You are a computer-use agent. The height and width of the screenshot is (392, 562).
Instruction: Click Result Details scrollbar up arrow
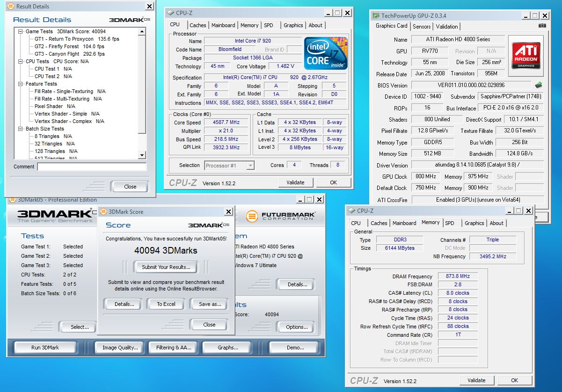[x=142, y=31]
